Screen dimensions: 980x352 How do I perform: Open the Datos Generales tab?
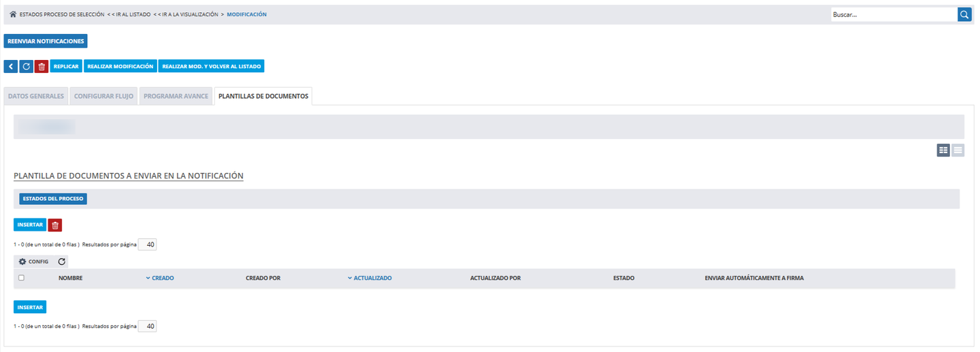tap(36, 96)
